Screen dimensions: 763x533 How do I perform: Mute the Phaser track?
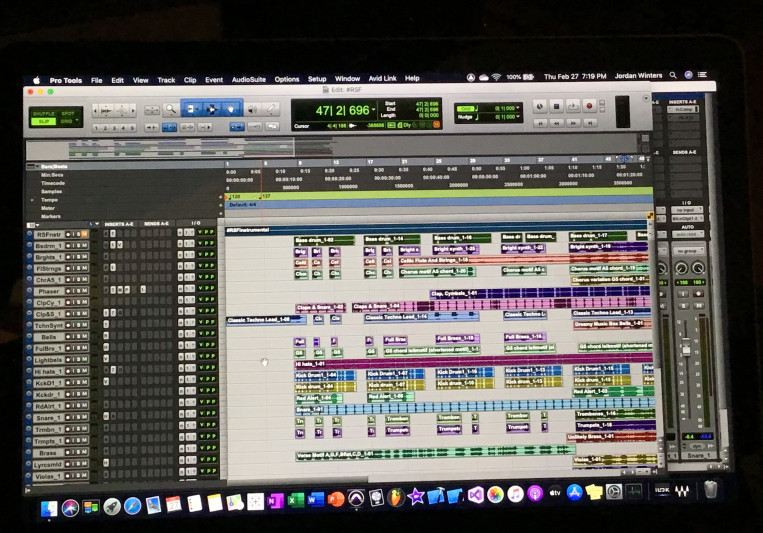pos(84,291)
